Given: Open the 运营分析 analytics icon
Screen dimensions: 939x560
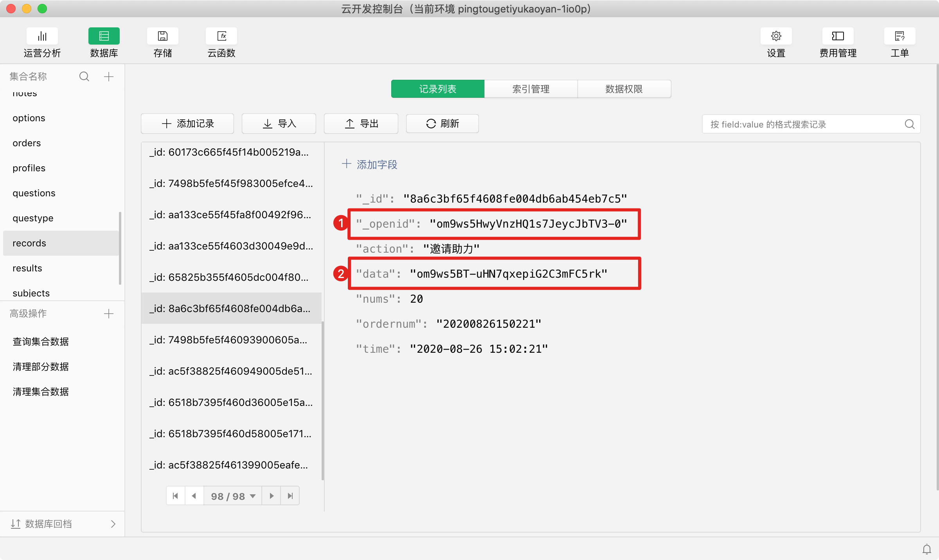Looking at the screenshot, I should pos(42,36).
